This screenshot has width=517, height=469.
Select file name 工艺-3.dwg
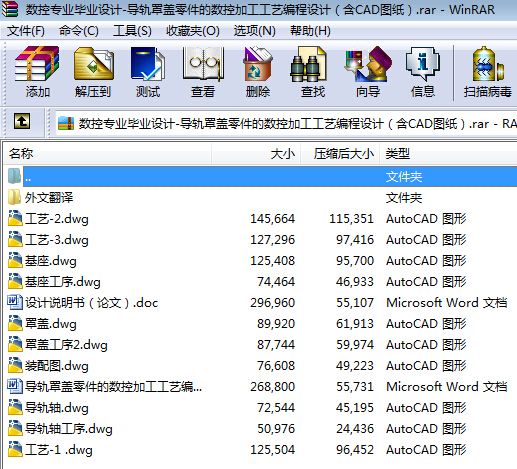(57, 240)
